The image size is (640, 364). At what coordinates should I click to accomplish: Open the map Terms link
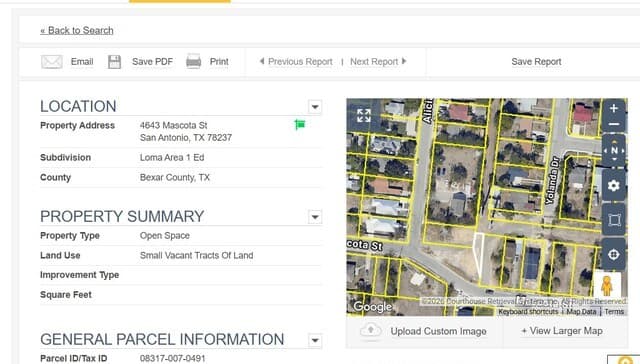614,312
